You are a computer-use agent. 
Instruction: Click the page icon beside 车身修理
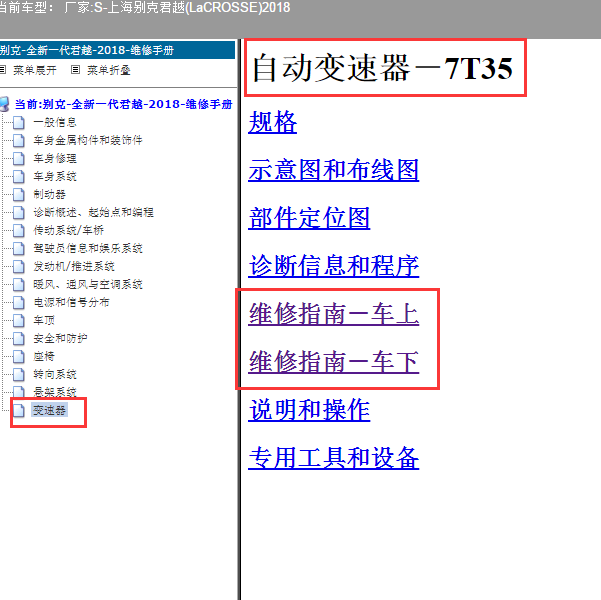(18, 159)
